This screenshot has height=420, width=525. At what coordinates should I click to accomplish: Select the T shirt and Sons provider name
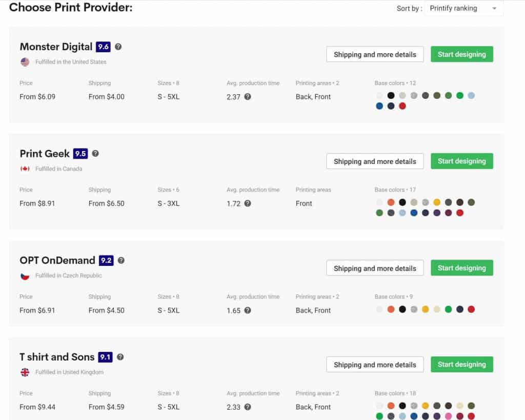(x=57, y=357)
